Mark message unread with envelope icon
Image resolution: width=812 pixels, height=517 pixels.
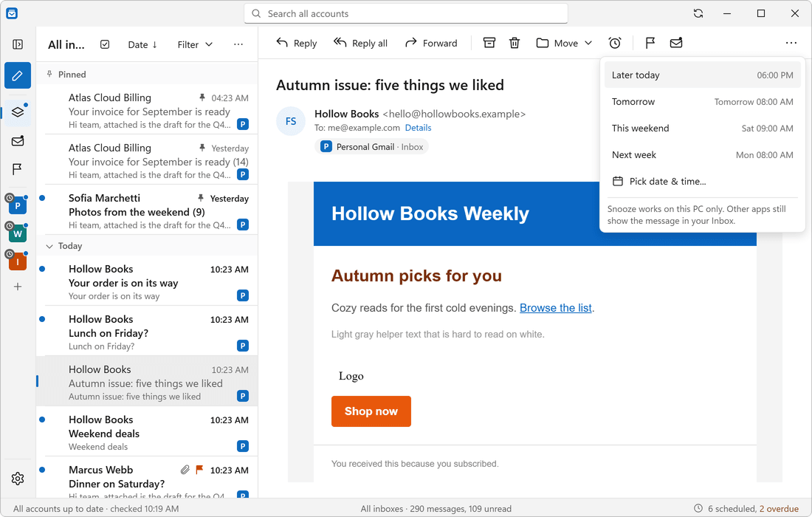point(675,43)
